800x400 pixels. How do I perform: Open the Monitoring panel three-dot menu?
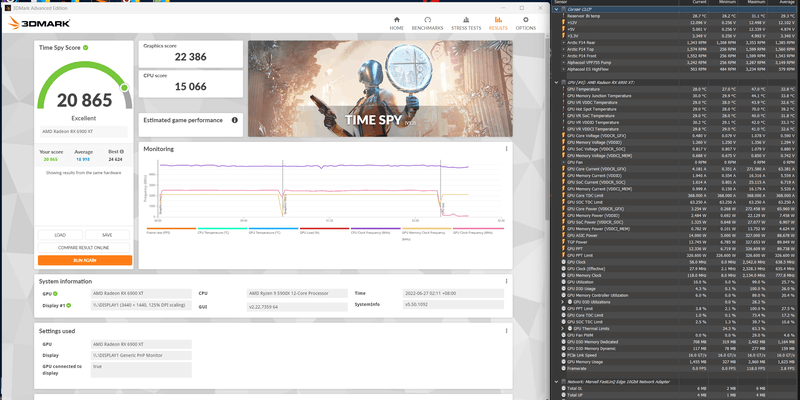coord(506,149)
